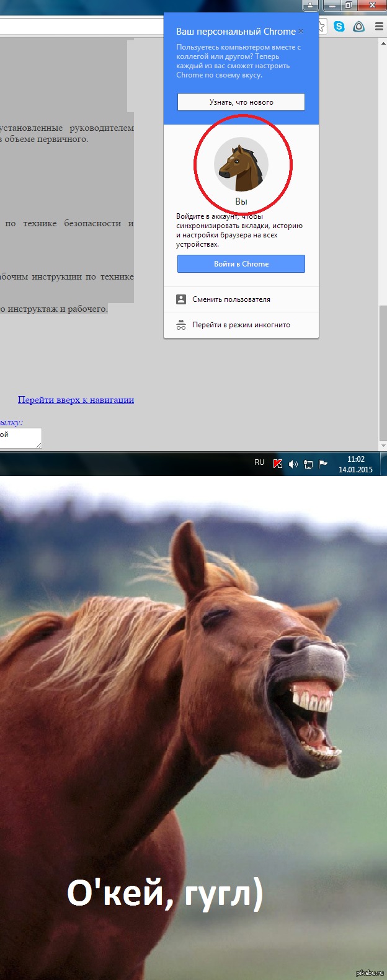Click the incognito spy hat icon

[x=181, y=325]
